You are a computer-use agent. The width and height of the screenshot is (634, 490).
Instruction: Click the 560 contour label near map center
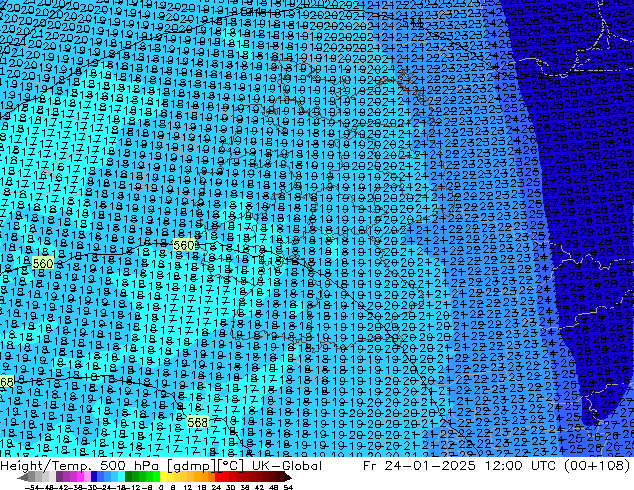pyautogui.click(x=184, y=245)
